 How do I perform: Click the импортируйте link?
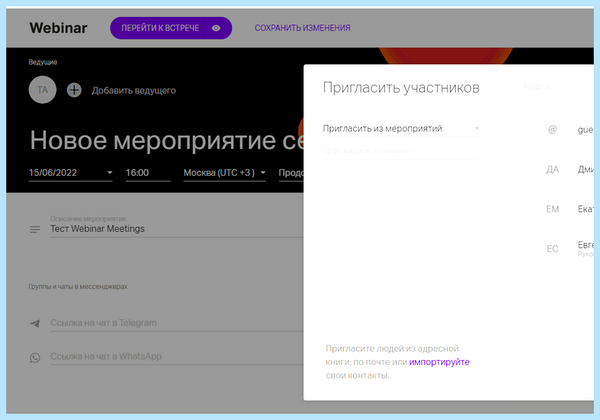pyautogui.click(x=439, y=362)
